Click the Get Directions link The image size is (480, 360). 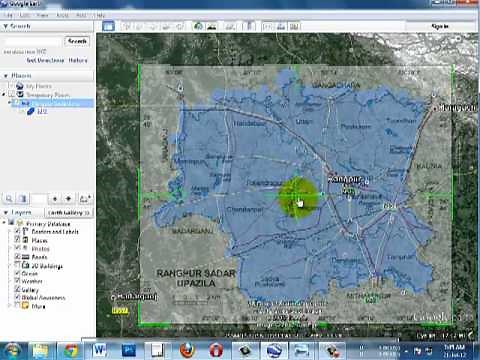45,60
